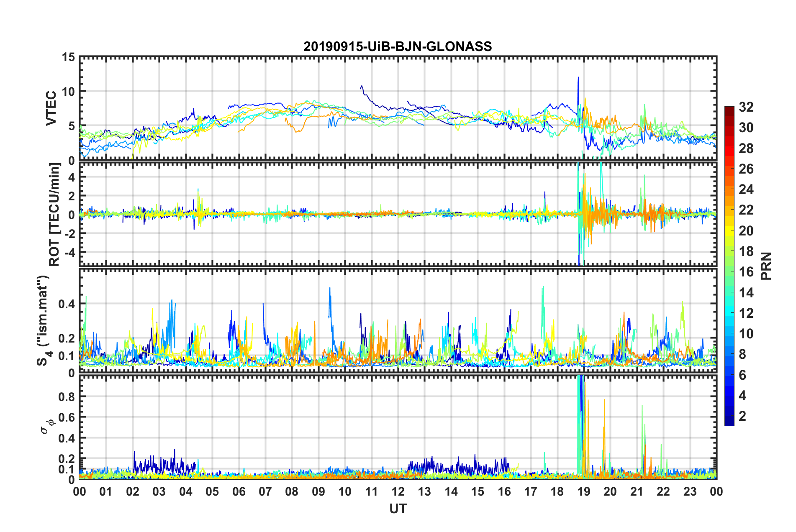Select the 0.2 tick on S4 axis
This screenshot has height=532, width=796.
tap(67, 338)
